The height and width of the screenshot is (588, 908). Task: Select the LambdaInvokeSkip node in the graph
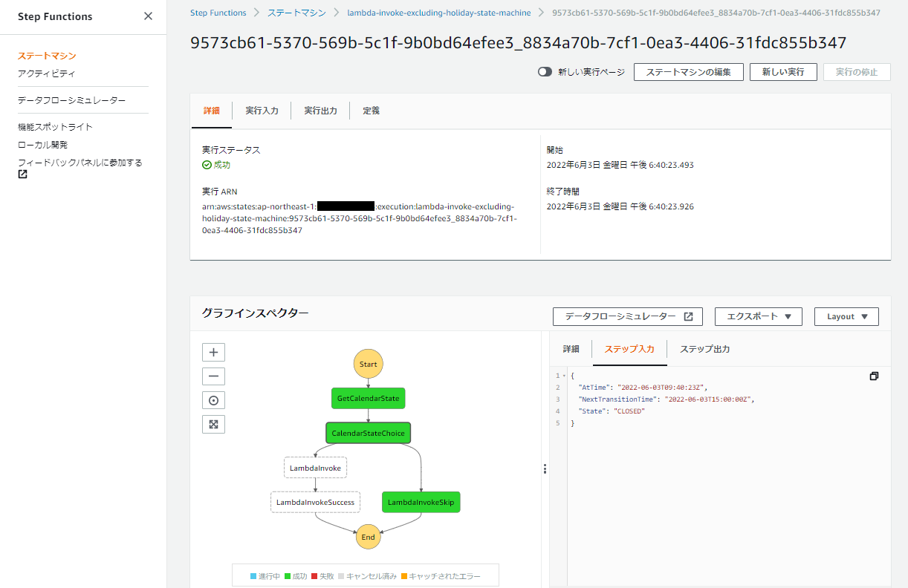(x=421, y=502)
